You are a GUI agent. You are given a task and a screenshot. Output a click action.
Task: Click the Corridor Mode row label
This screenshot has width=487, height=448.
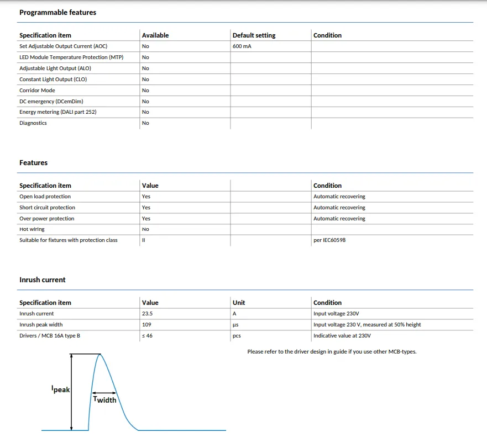point(37,90)
